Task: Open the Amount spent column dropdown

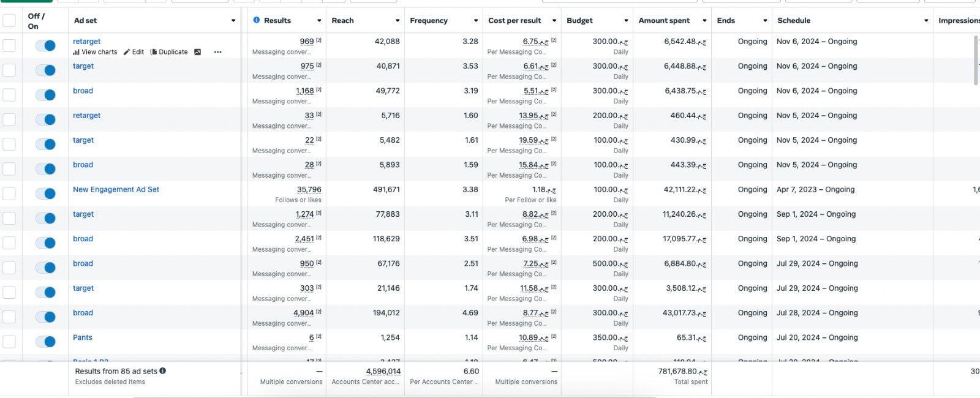Action: [704, 21]
